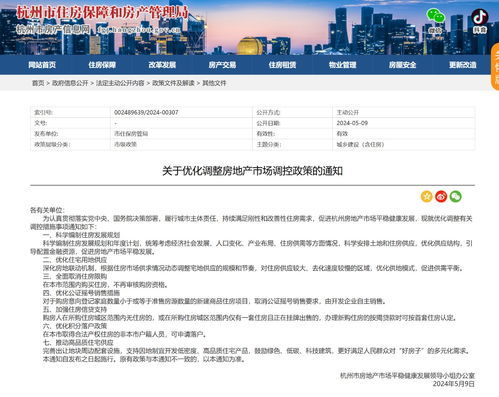Click heading 四、优化公证摇号销售措施
The height and width of the screenshot is (397, 499).
(x=81, y=293)
